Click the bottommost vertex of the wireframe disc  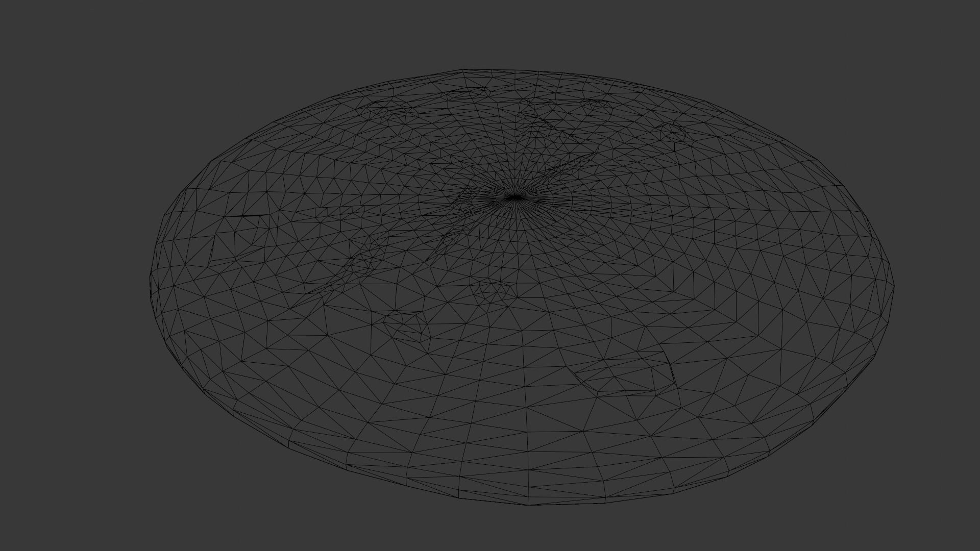[x=528, y=505]
